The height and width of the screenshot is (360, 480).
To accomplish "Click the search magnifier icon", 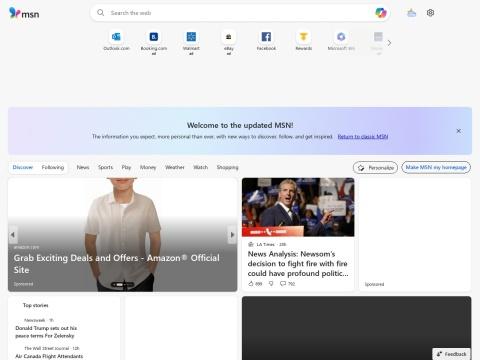I will tap(100, 13).
